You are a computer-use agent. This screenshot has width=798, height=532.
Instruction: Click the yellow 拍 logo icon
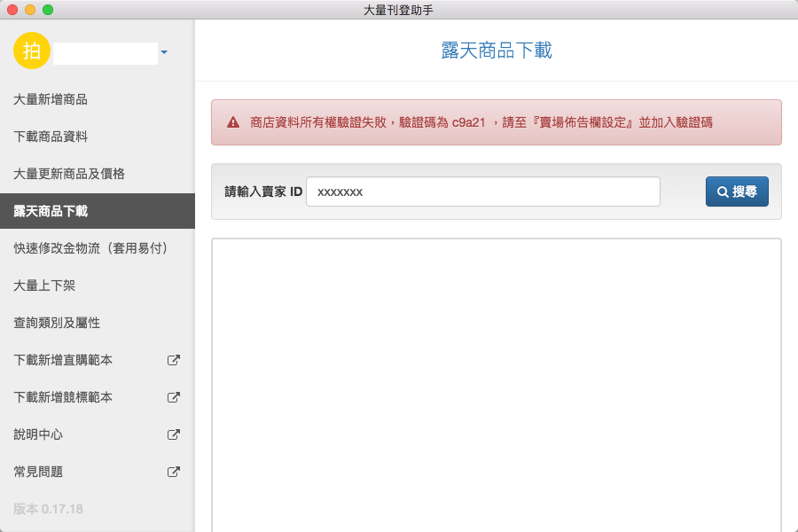click(32, 51)
